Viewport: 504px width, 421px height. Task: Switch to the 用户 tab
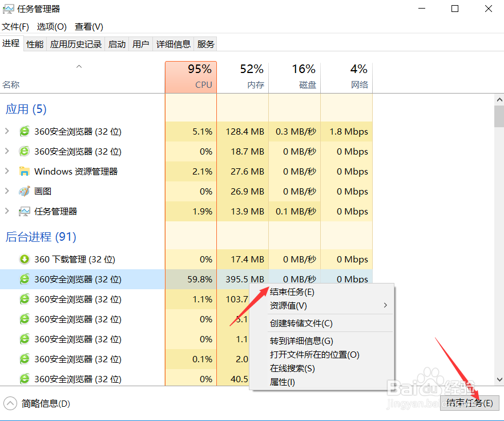141,44
